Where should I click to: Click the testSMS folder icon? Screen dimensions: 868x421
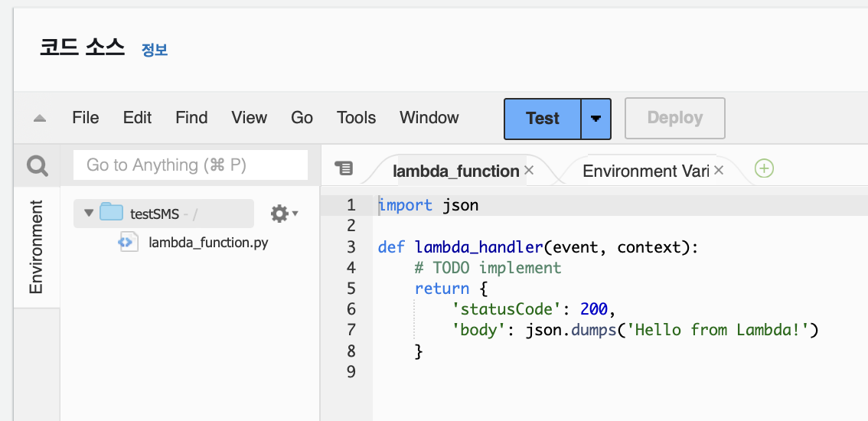(112, 214)
